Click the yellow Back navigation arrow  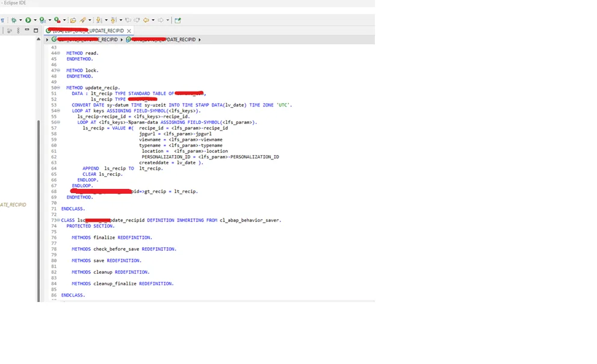point(145,20)
